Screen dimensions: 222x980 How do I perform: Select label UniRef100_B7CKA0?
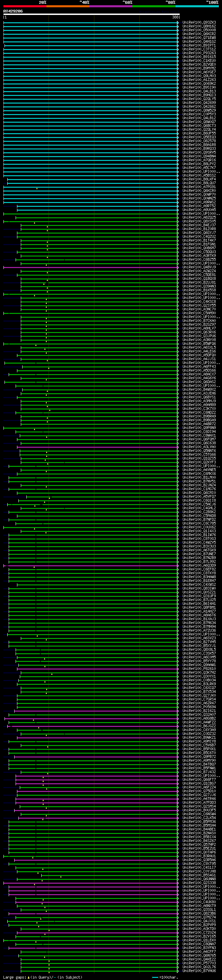[199, 321]
